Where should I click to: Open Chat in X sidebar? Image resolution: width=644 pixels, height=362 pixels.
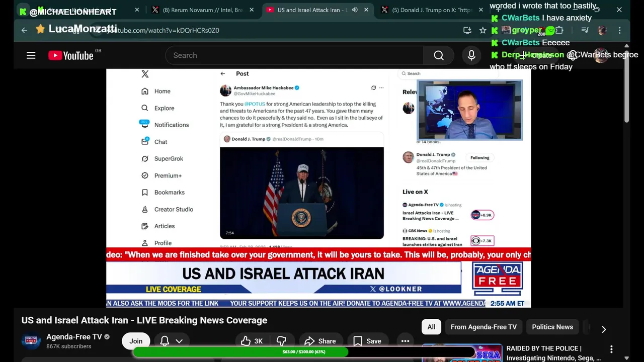point(154,142)
